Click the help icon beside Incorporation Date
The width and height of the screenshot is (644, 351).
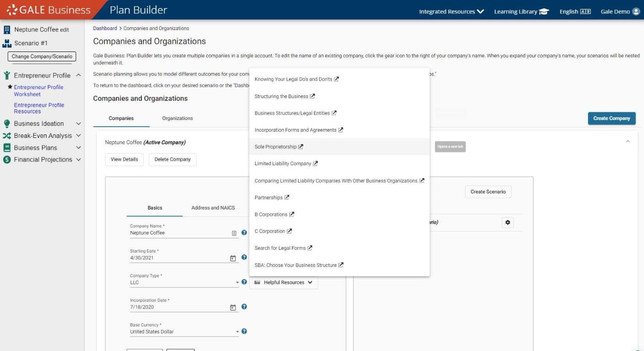[244, 307]
